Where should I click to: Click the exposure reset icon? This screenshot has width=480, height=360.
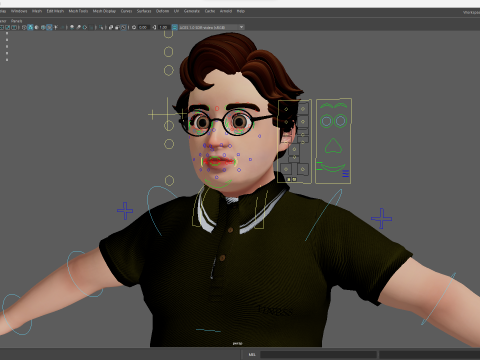[x=134, y=27]
